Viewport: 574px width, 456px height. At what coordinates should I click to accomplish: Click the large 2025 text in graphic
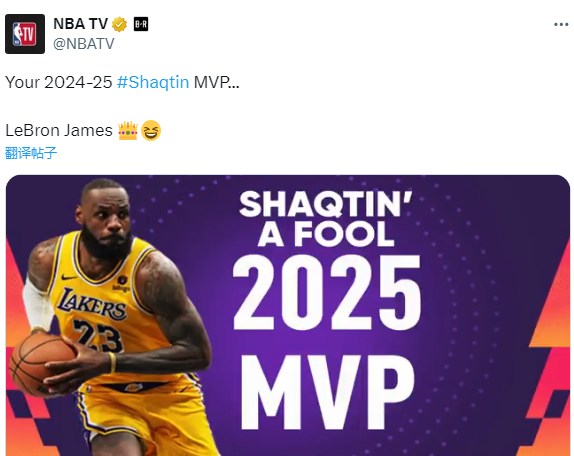point(327,293)
